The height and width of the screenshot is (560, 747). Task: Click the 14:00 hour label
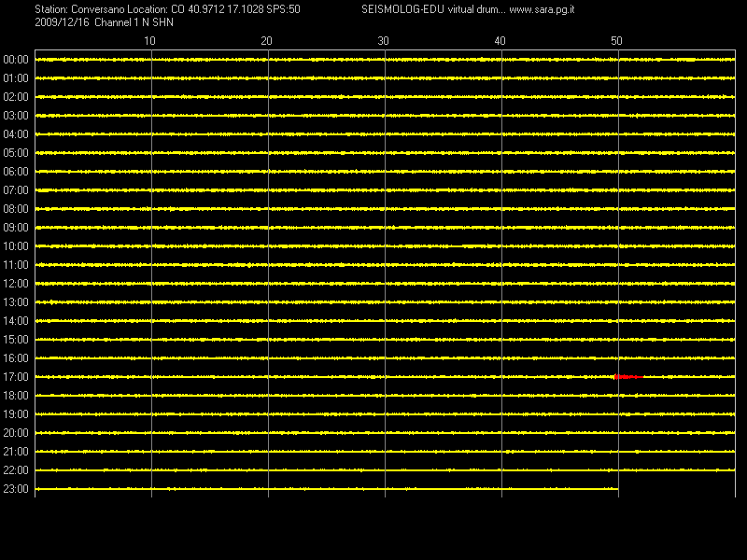click(16, 321)
